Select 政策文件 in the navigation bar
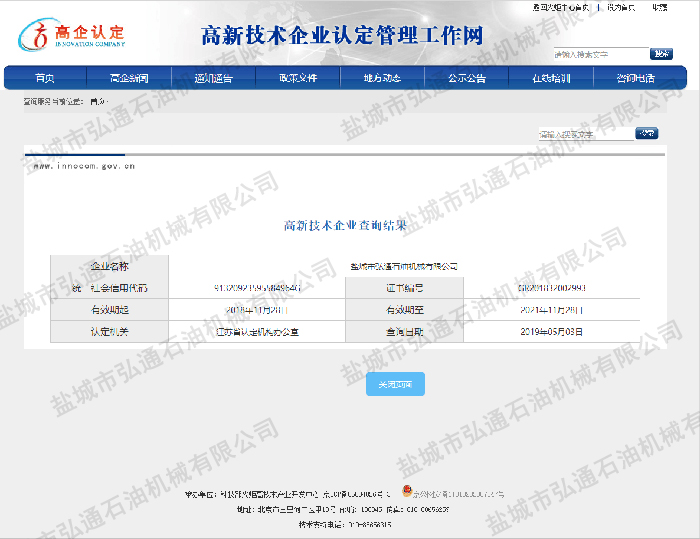 pos(298,78)
